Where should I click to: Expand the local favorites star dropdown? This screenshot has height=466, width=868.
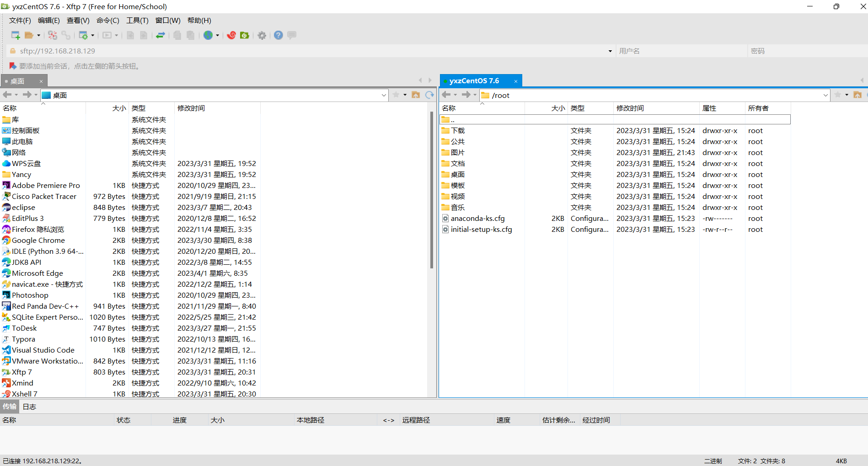405,95
